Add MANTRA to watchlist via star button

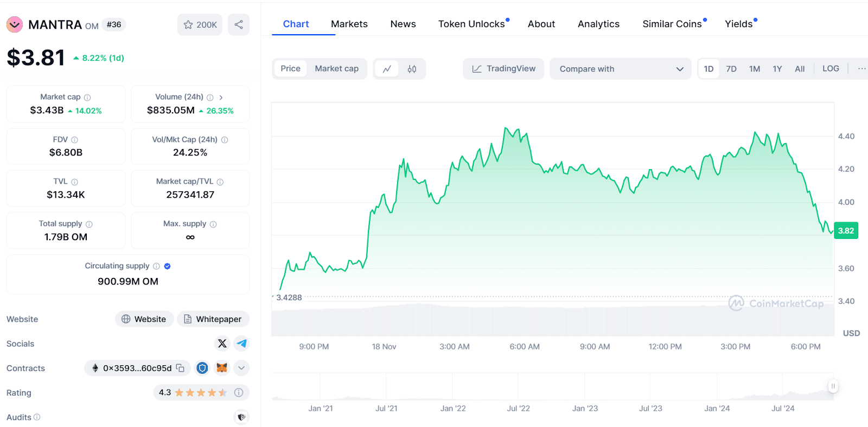click(x=200, y=24)
